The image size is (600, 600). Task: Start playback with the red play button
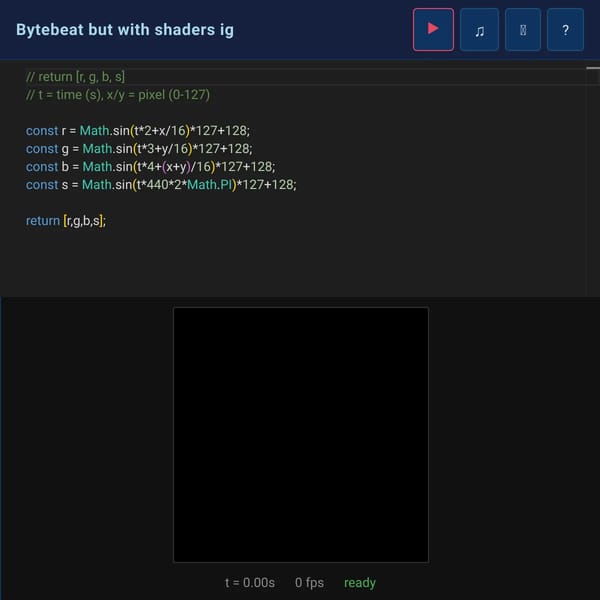click(433, 29)
